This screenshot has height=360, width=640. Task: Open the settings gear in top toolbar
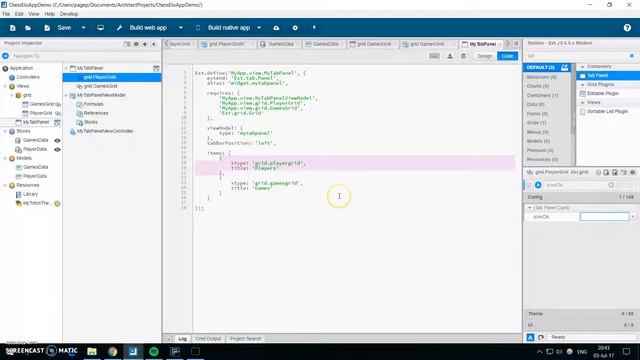click(295, 28)
